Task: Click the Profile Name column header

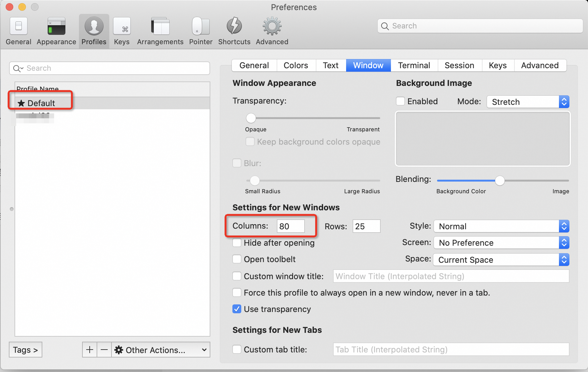Action: 112,89
